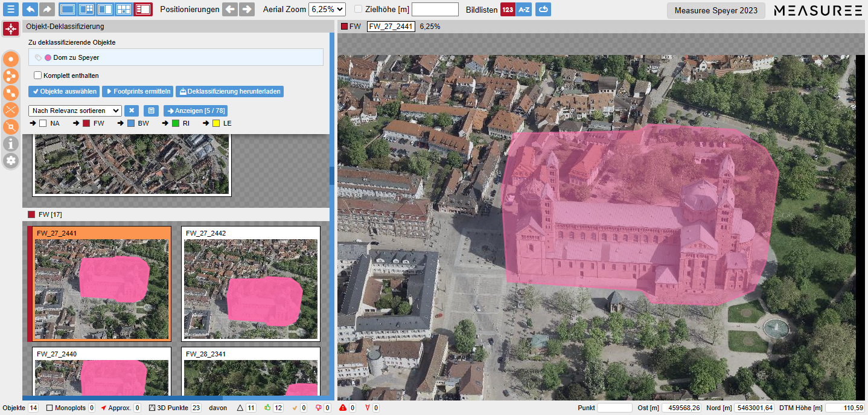Click the undo arrow icon
This screenshot has width=868, height=415.
tap(30, 10)
